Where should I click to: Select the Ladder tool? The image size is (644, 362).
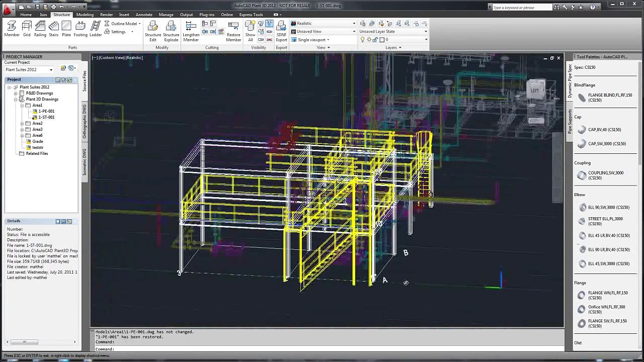click(x=96, y=29)
